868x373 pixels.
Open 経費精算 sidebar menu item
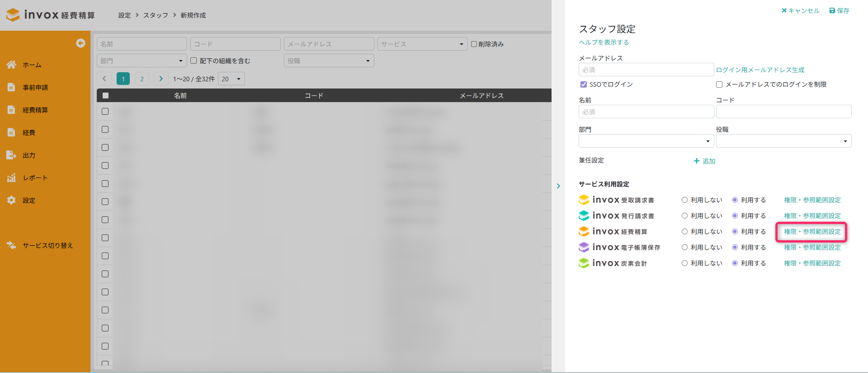point(35,110)
